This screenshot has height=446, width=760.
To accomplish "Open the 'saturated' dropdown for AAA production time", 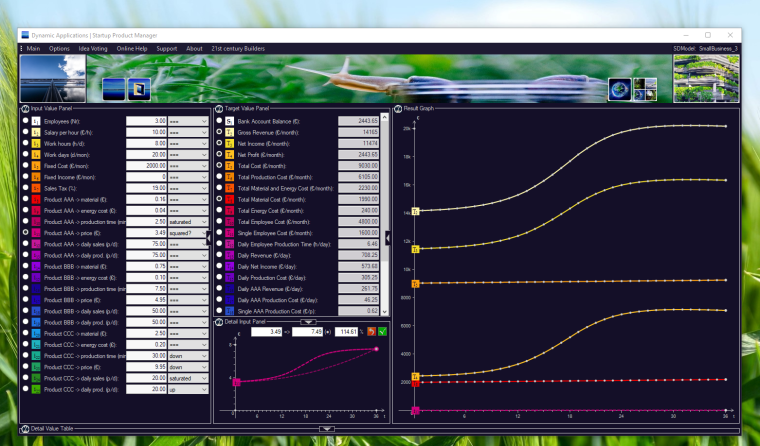I will click(204, 221).
